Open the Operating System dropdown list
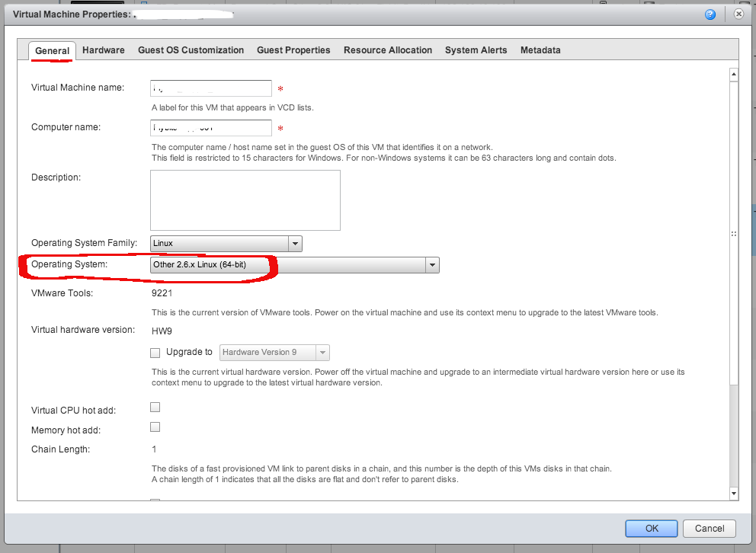 (432, 265)
